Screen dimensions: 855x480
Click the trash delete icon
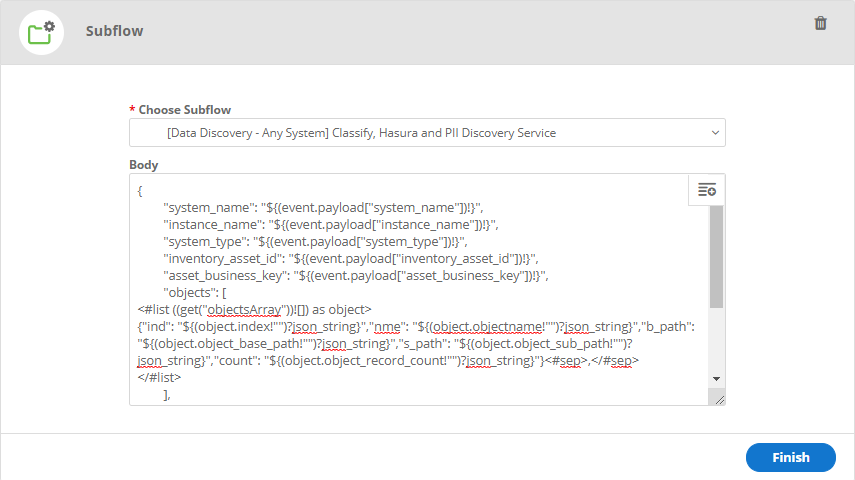[x=820, y=23]
